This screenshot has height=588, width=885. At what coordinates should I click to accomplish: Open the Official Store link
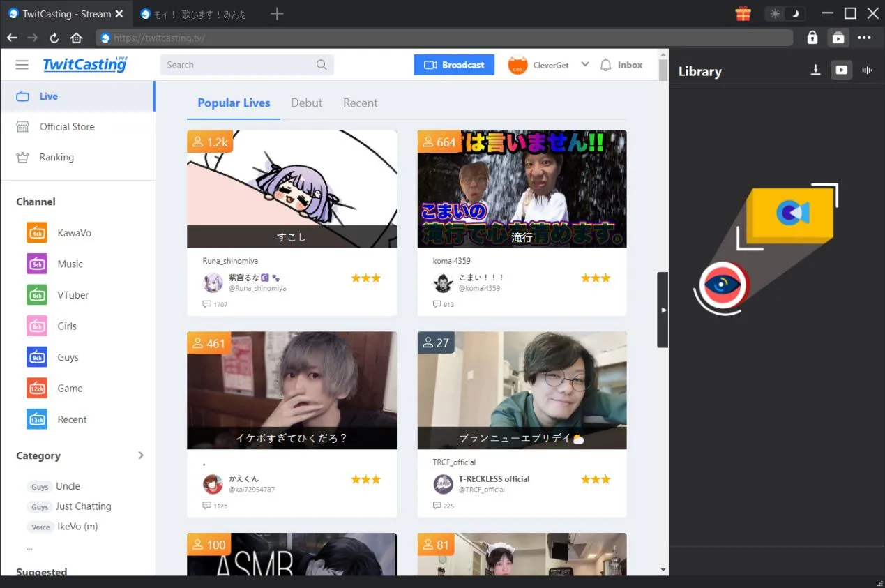(x=67, y=127)
